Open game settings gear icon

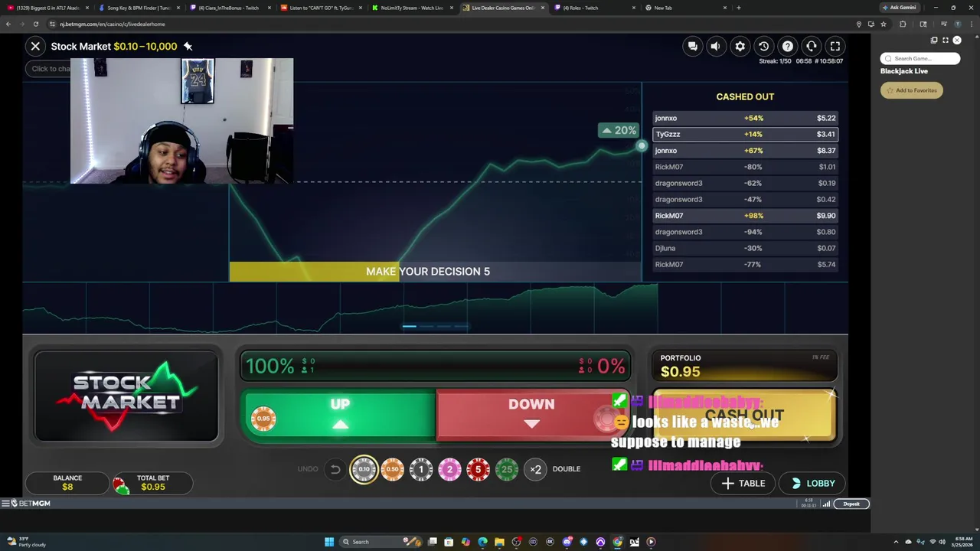coord(740,46)
